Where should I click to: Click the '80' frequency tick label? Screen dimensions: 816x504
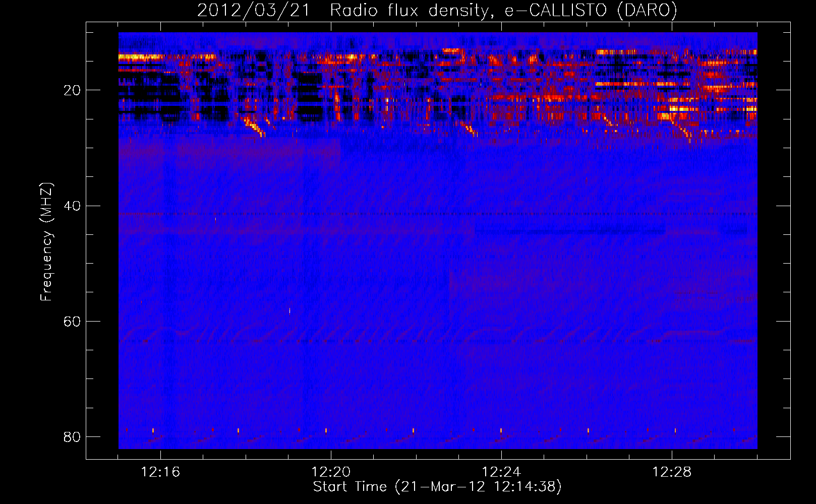[72, 436]
